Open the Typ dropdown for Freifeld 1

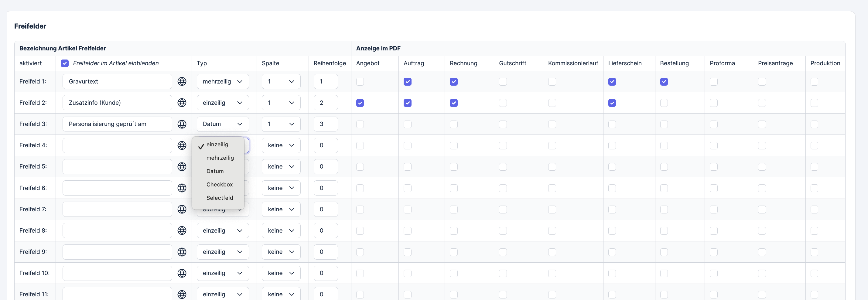pyautogui.click(x=222, y=81)
